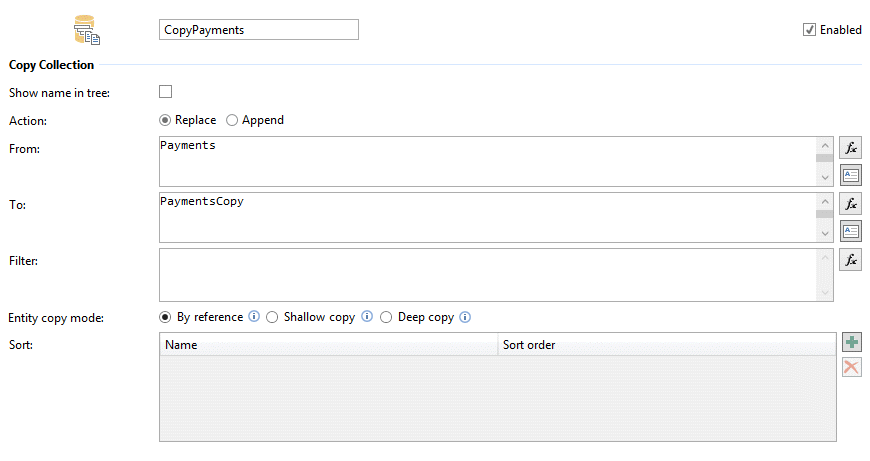The image size is (870, 461).
Task: Open expression editor for To field
Action: 851,203
